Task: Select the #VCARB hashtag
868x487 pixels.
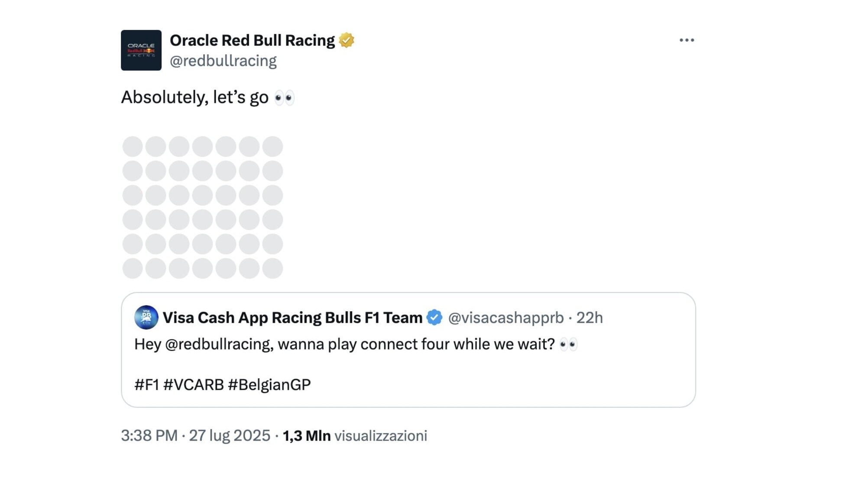Action: pos(193,384)
